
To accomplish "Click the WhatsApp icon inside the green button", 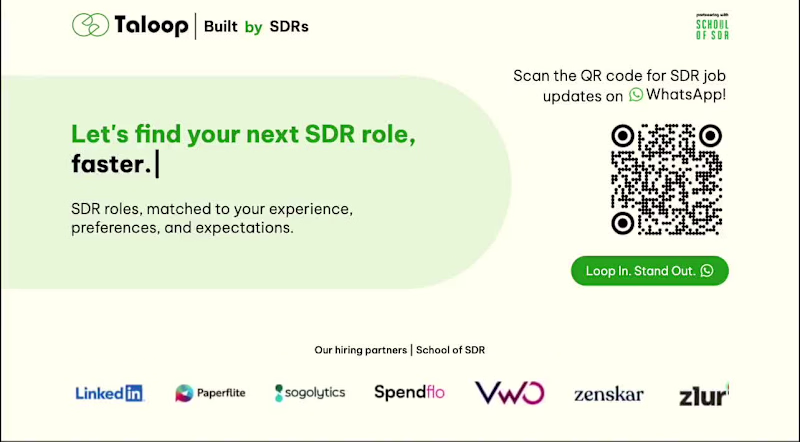I will point(708,271).
